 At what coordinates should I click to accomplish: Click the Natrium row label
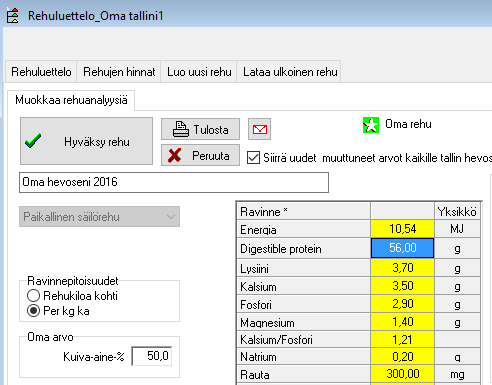coord(303,357)
